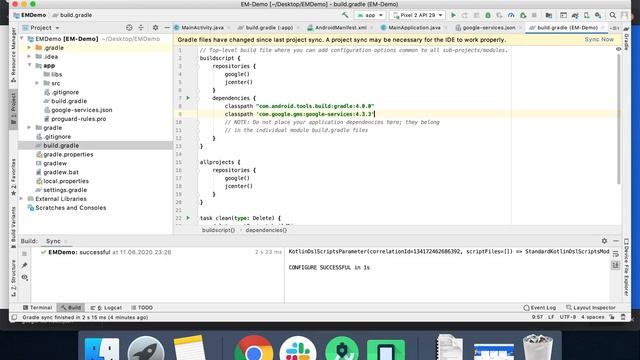
Task: Open the Pixel 2 API 29 device dropdown
Action: pos(418,15)
